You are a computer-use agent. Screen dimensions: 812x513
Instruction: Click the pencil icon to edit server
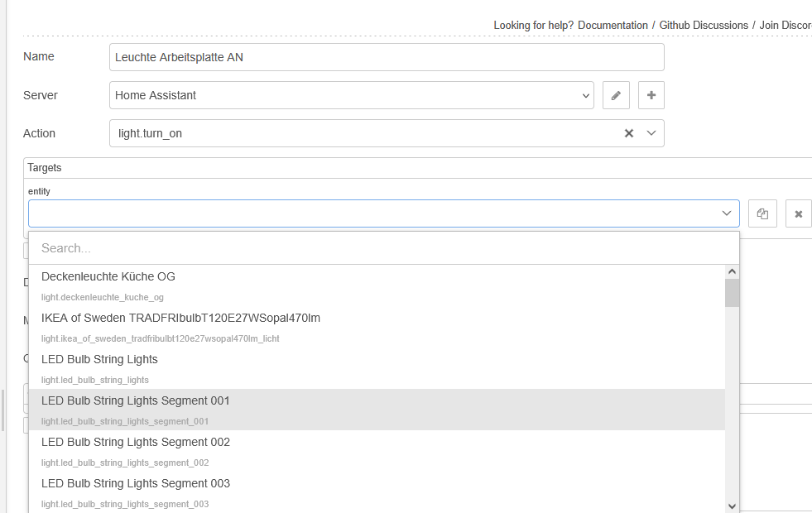tap(616, 95)
